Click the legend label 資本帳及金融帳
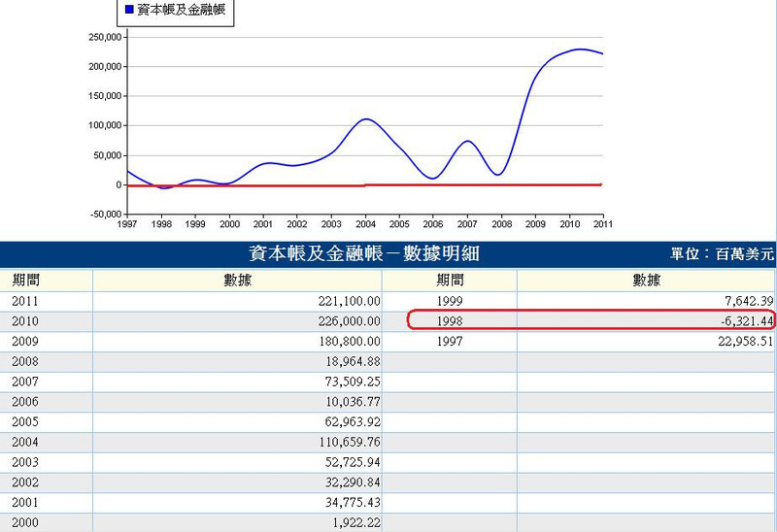 coord(181,9)
